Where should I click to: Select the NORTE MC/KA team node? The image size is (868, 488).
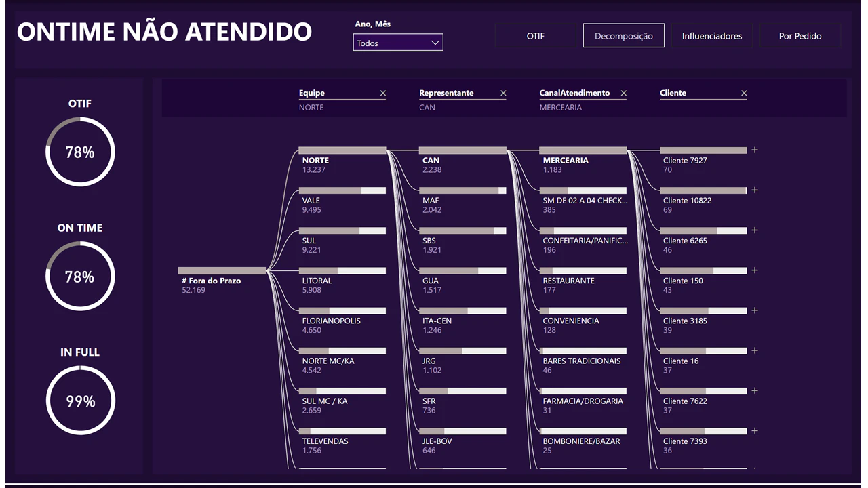coord(342,360)
